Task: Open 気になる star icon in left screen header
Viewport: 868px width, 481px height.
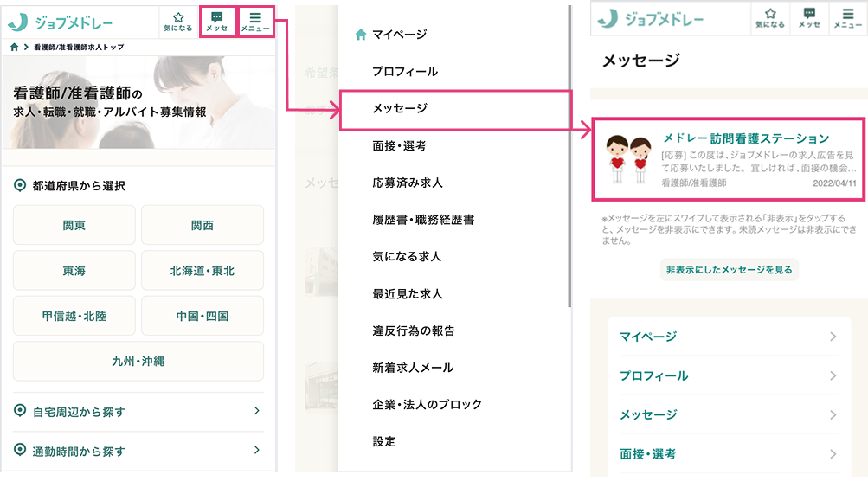Action: point(178,22)
